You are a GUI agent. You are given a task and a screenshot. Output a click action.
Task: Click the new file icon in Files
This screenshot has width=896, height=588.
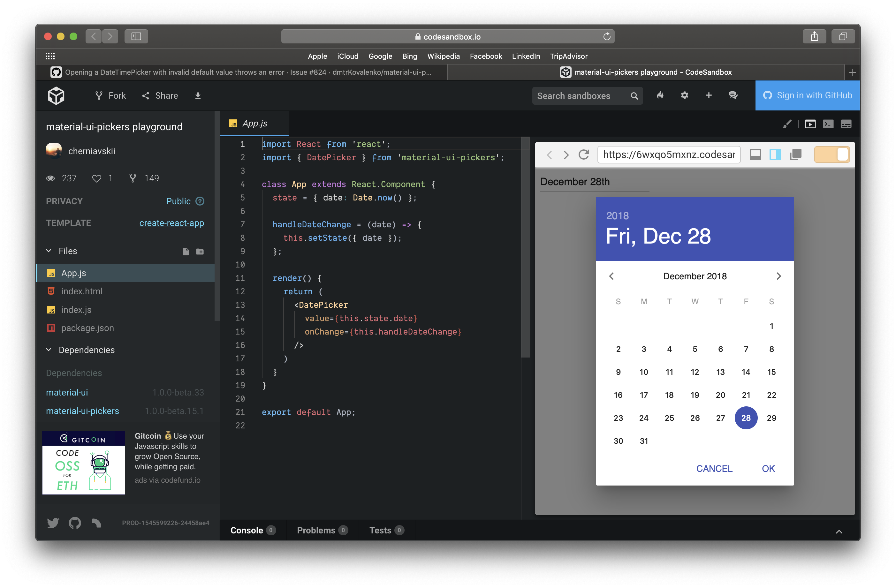(x=186, y=251)
